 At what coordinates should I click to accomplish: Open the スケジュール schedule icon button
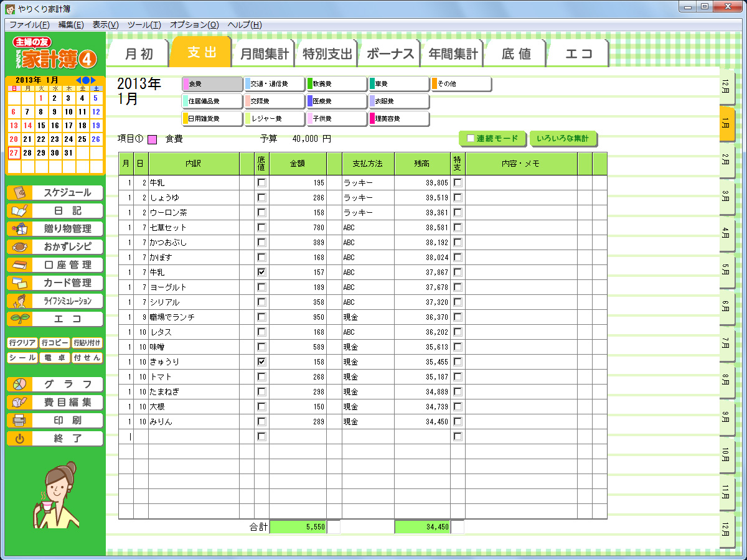55,193
